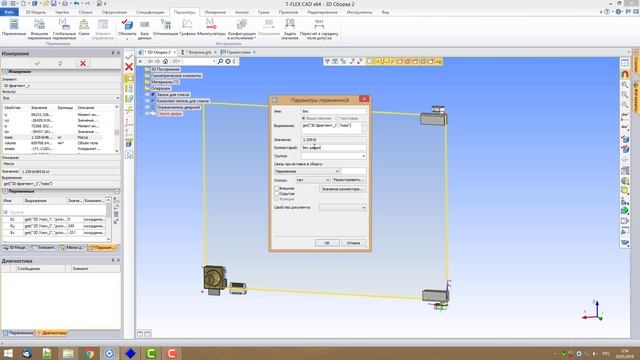Toggle visibility of the door glass item
Viewport: 640px width, 360px height.
(x=148, y=114)
